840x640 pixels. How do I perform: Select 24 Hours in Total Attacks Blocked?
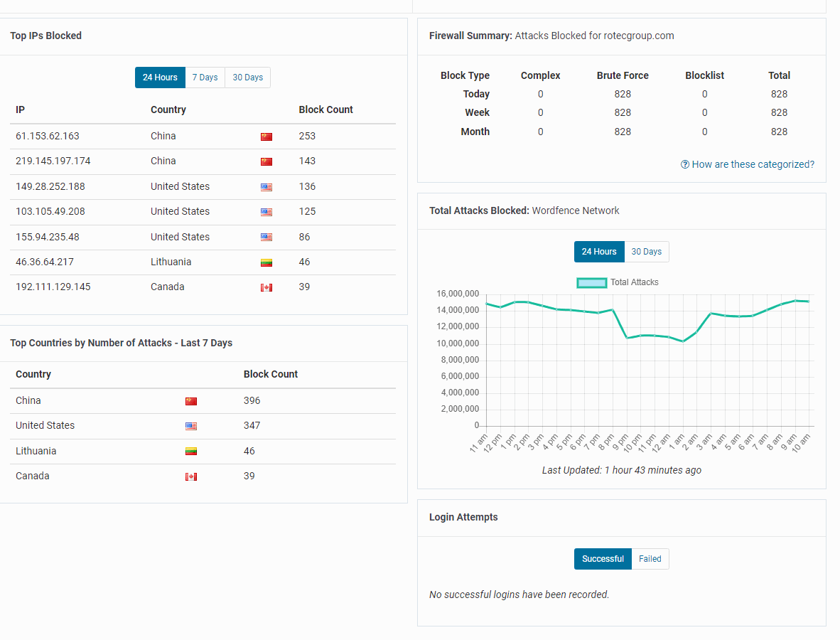(x=599, y=252)
